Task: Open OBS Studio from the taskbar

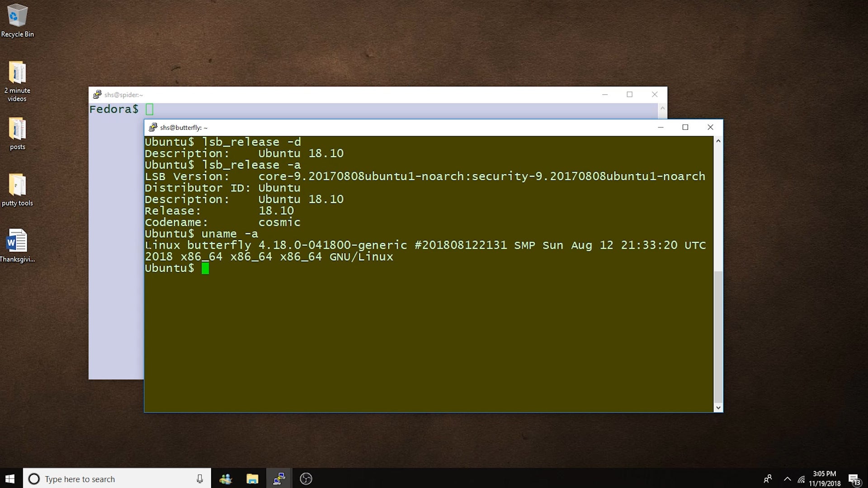Action: pos(306,479)
